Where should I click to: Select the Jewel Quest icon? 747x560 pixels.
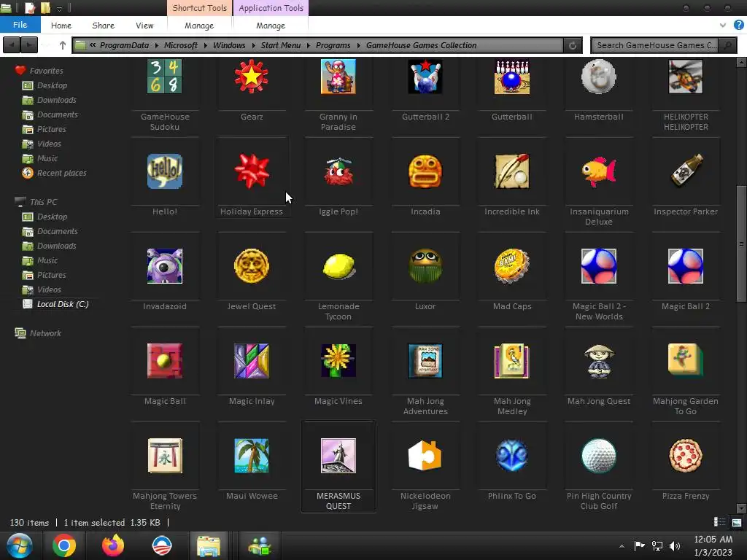tap(252, 266)
